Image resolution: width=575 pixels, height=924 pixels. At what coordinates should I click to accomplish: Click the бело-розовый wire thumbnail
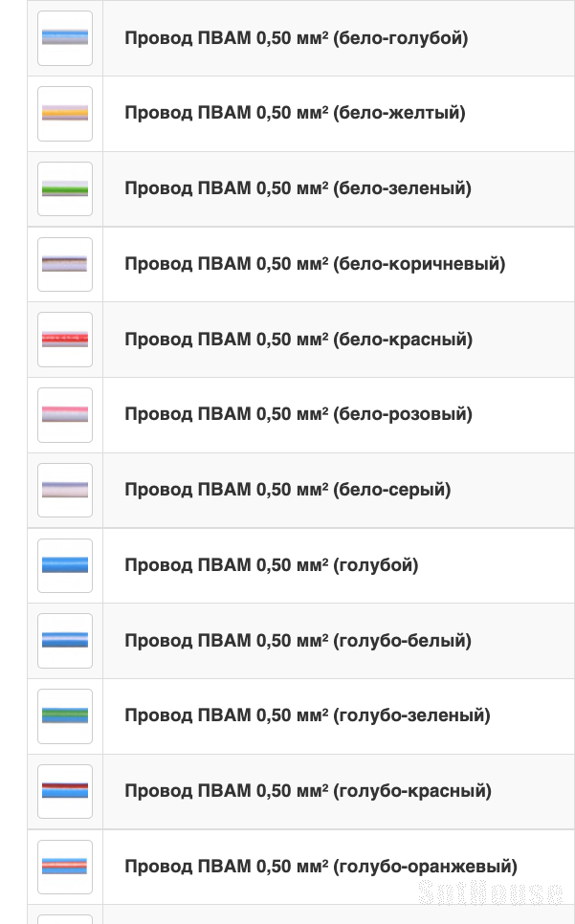coord(65,415)
